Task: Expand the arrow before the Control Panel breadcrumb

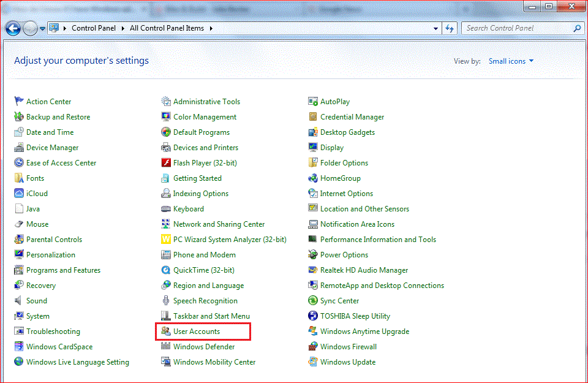Action: pyautogui.click(x=65, y=28)
